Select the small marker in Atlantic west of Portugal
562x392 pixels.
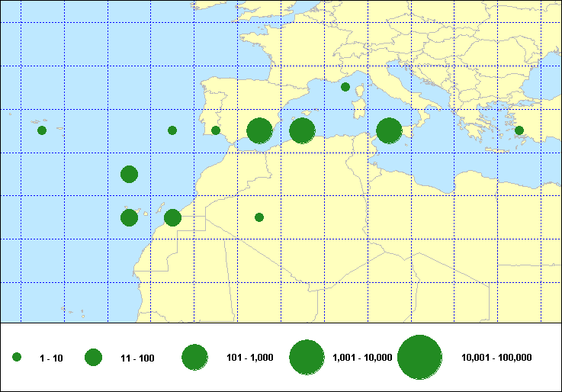pos(172,130)
